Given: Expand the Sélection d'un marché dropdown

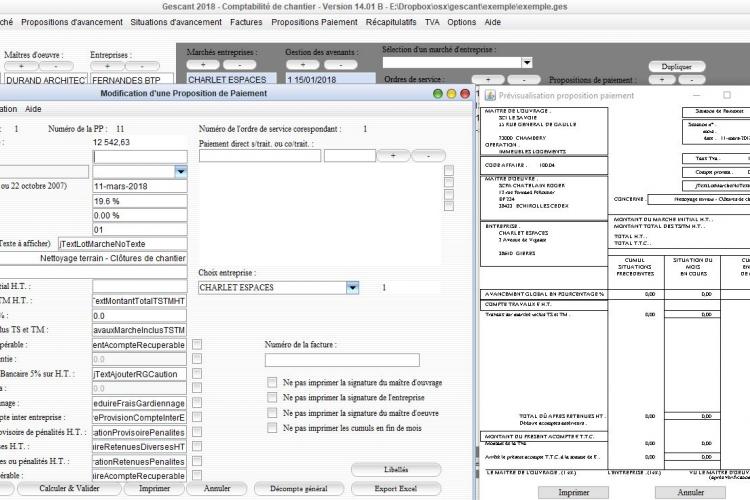Looking at the screenshot, I should (x=527, y=63).
